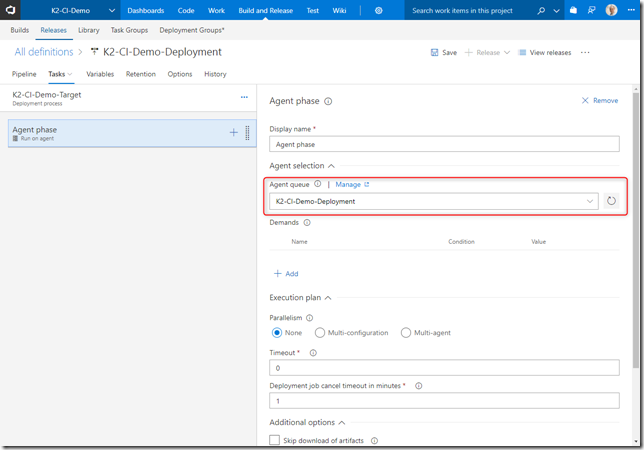
Task: Click the Display name input field
Action: coord(444,144)
